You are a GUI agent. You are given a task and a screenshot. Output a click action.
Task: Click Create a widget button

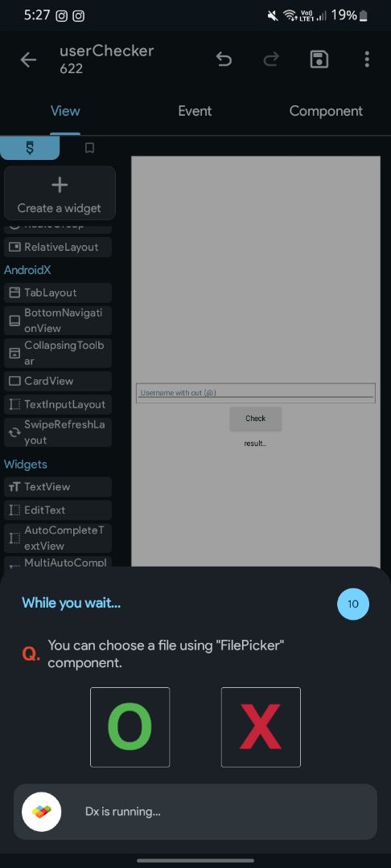[x=60, y=194]
